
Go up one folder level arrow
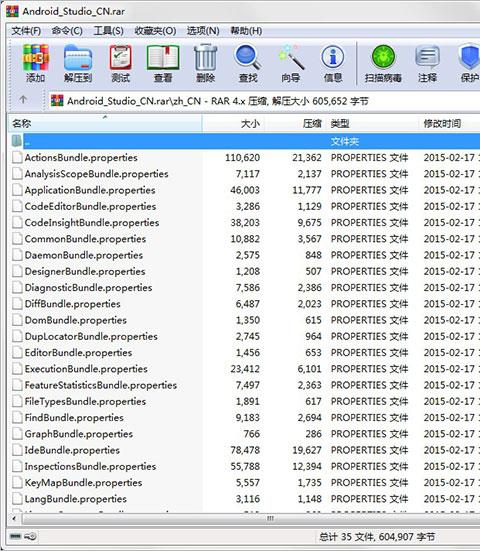pos(23,100)
